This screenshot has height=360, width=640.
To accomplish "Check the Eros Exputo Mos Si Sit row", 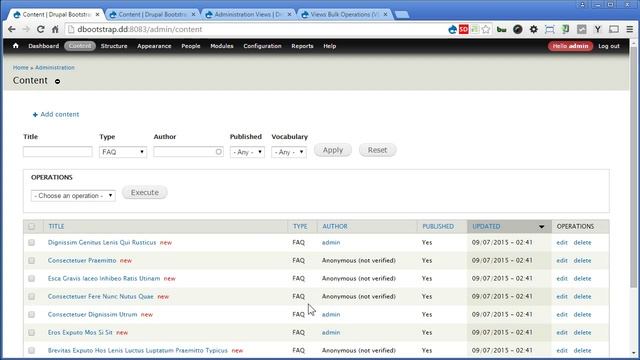I will click(x=31, y=332).
